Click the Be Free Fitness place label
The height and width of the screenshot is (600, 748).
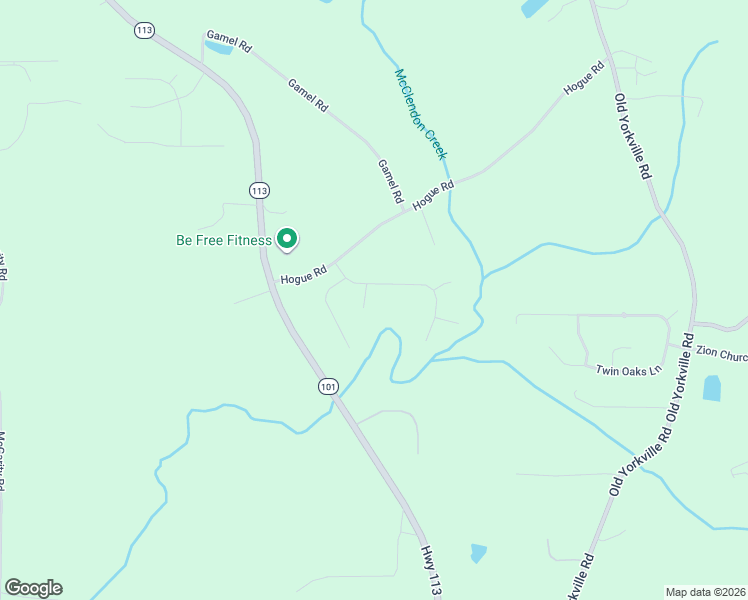[x=224, y=240]
